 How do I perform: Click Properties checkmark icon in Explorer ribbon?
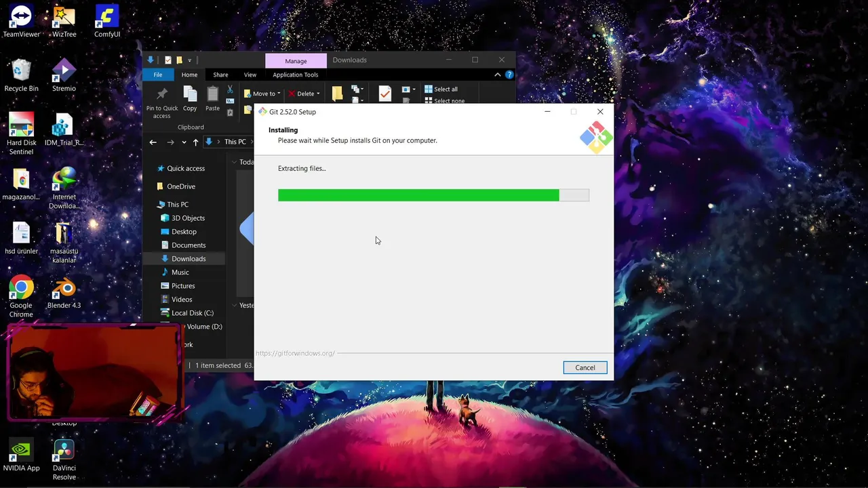(384, 94)
